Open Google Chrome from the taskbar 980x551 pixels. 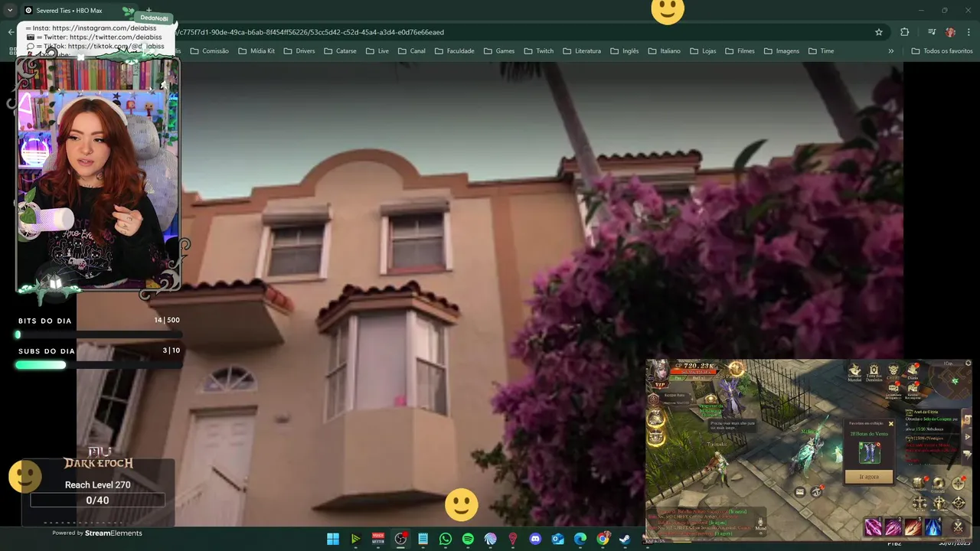click(603, 539)
